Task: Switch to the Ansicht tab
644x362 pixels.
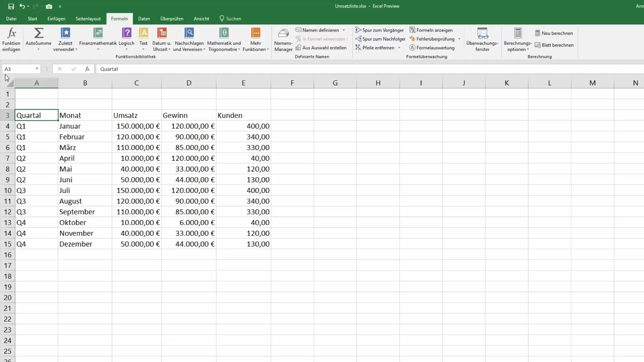Action: click(x=201, y=19)
